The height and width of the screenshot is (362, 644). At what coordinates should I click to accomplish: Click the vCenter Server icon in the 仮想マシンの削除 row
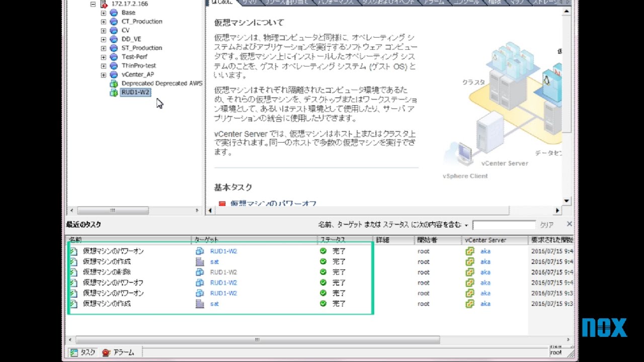click(470, 272)
